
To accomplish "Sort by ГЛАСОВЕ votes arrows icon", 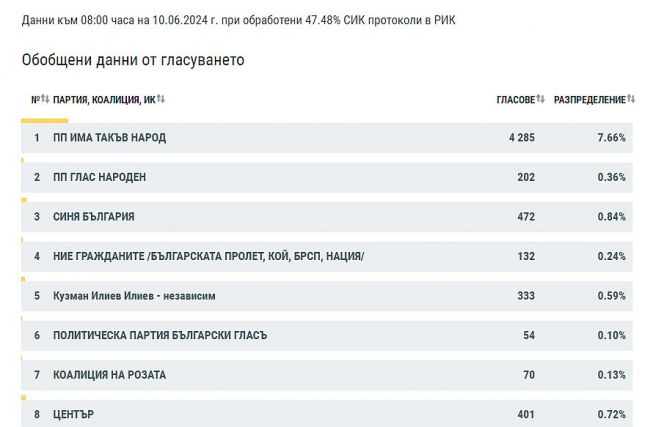I will (x=540, y=99).
